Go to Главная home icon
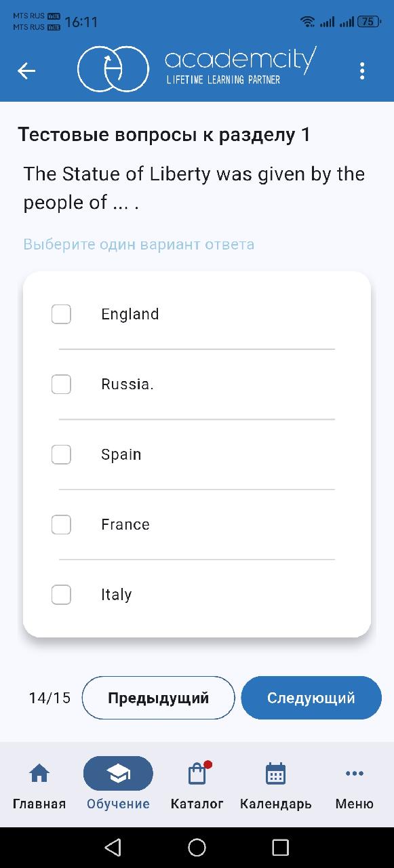The width and height of the screenshot is (394, 868). click(x=39, y=773)
